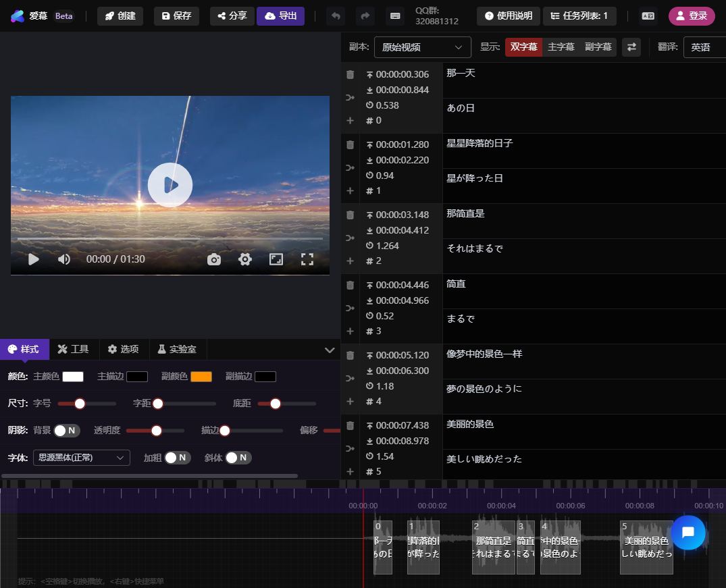Viewport: 726px width, 588px height.
Task: Delete subtitle row 那简直是
Action: (350, 215)
